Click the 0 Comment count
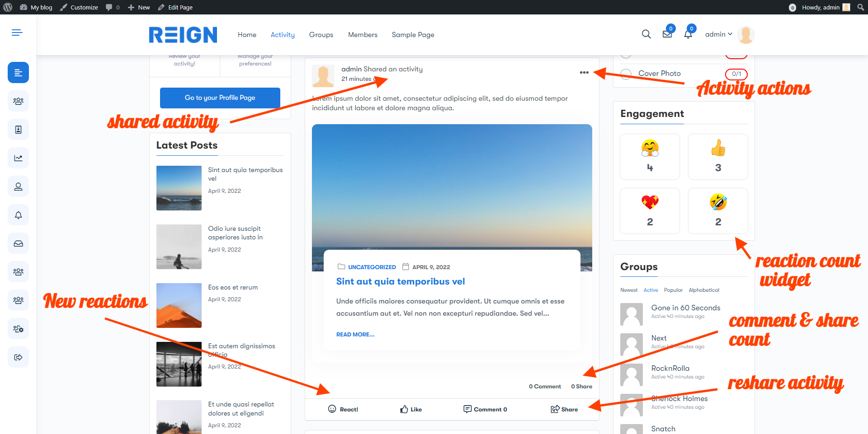This screenshot has height=434, width=868. click(545, 387)
